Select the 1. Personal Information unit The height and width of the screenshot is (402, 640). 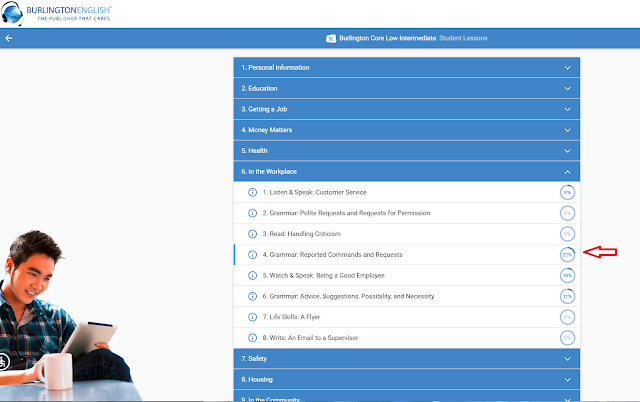(407, 67)
